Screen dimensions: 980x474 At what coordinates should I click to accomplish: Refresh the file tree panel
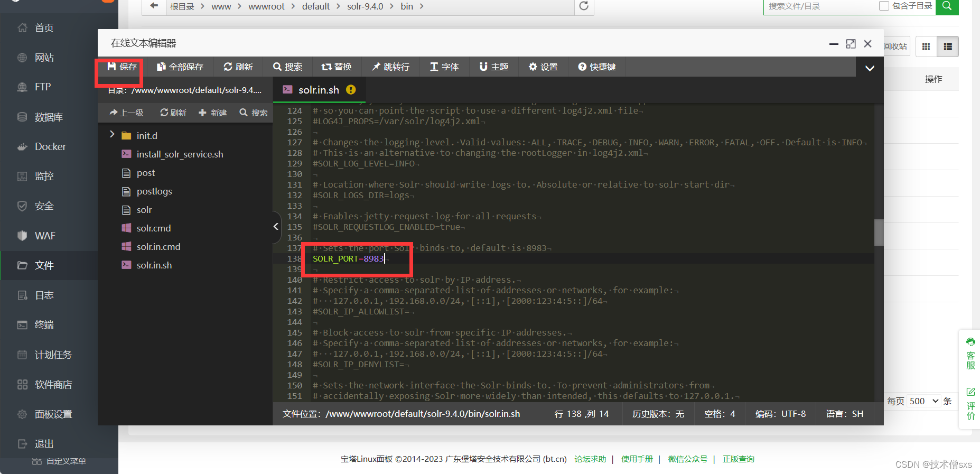(173, 113)
